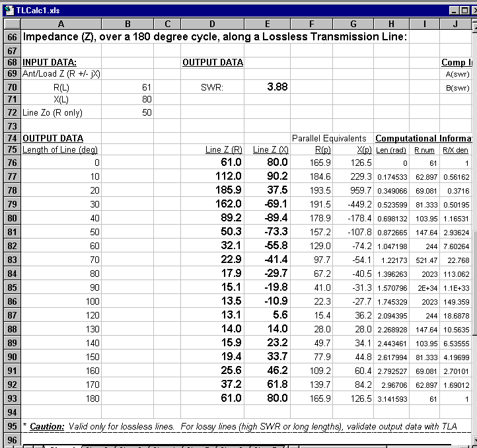Click the TLCalc1.xls workbook icon in title bar
The width and height of the screenshot is (477, 448).
(9, 11)
